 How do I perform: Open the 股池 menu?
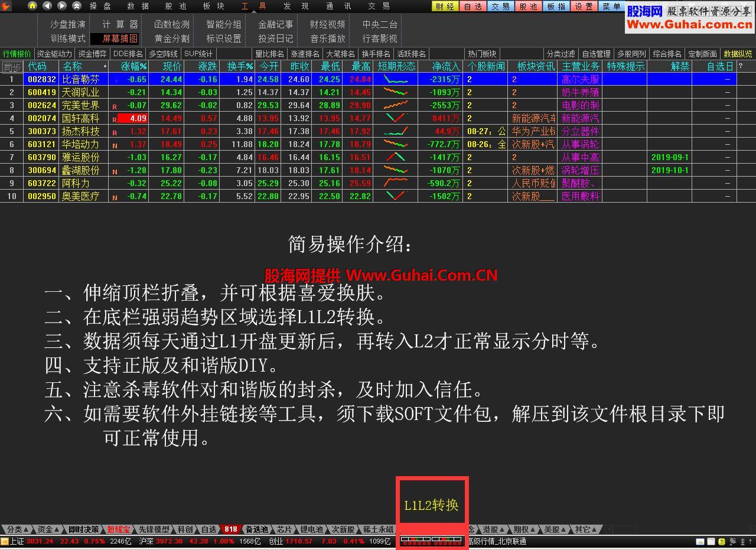(x=176, y=6)
